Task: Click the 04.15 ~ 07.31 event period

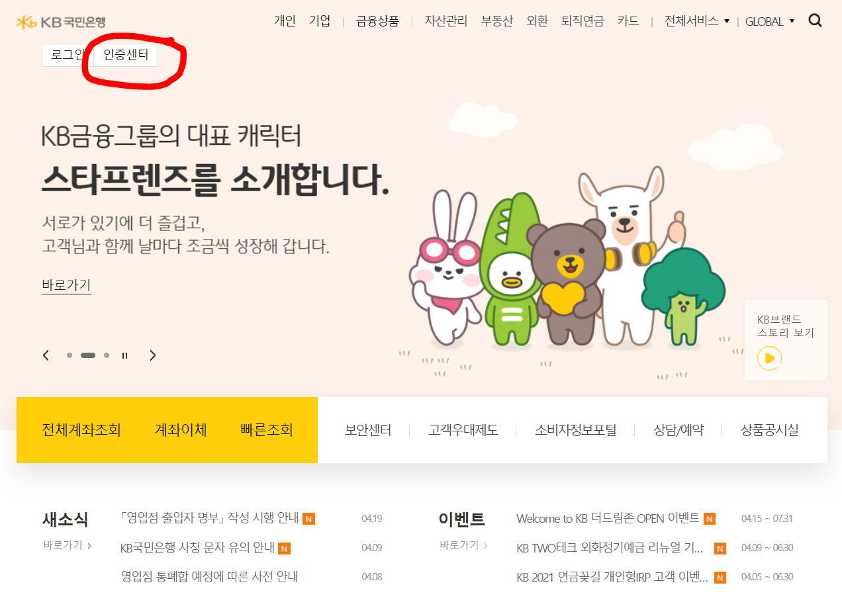Action: pos(767,519)
